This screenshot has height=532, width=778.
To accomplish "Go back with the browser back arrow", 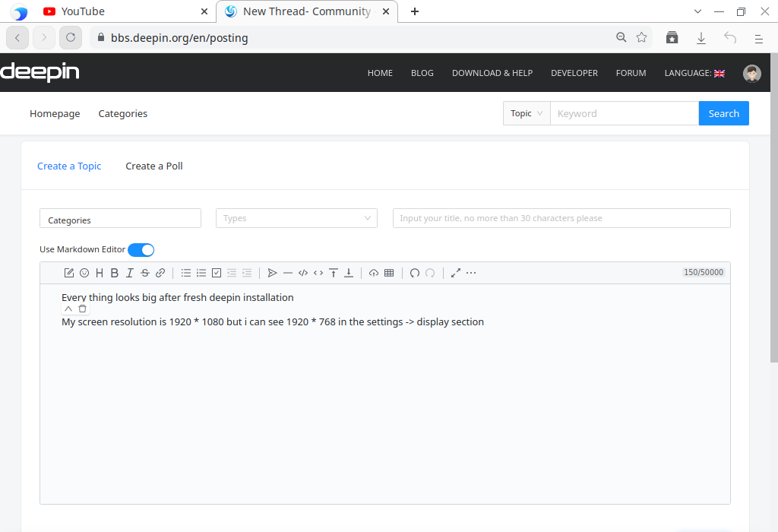I will (17, 38).
